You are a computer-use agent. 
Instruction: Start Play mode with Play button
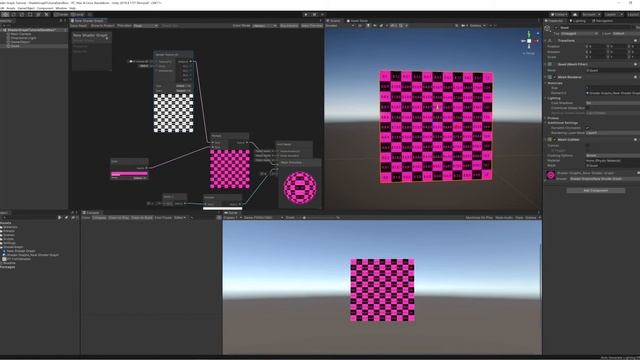[x=306, y=15]
